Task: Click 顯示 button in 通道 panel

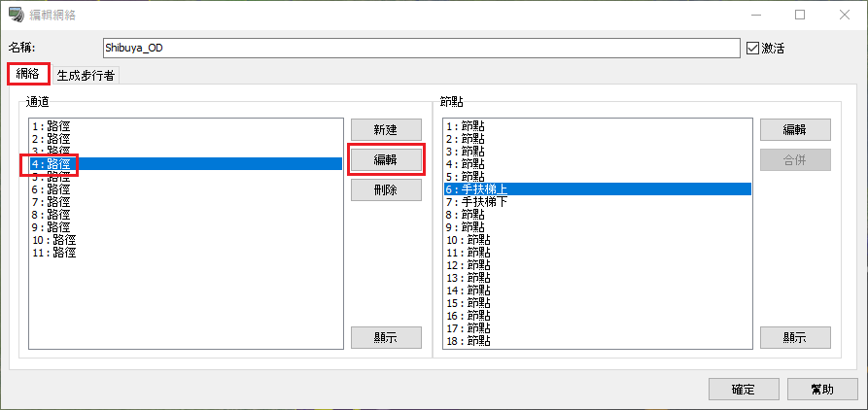Action: pos(386,337)
